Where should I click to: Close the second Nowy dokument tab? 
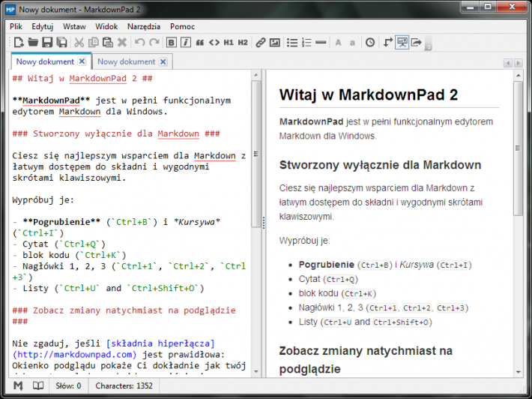click(x=163, y=61)
